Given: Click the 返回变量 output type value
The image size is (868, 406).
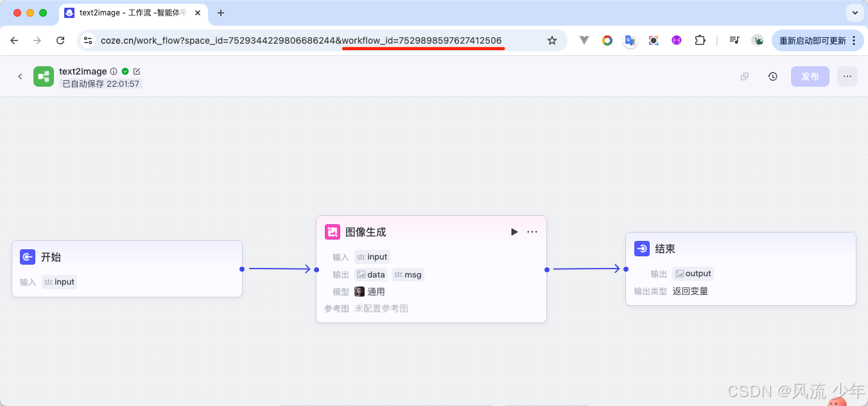Looking at the screenshot, I should point(690,291).
